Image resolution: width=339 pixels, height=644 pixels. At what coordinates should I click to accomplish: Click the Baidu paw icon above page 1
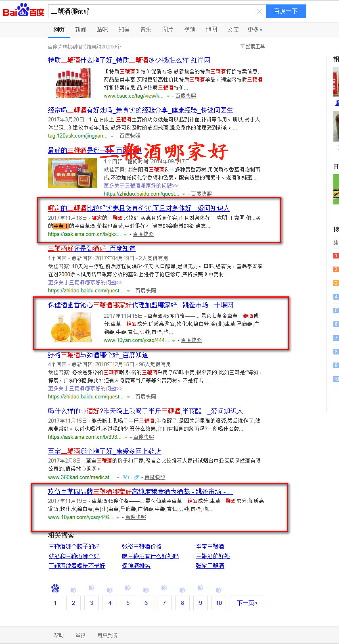[55, 588]
